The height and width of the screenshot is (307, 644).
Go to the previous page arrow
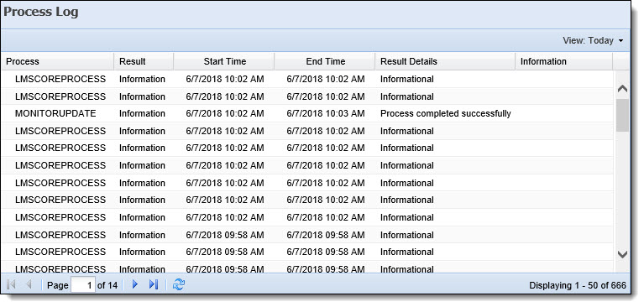[x=29, y=284]
